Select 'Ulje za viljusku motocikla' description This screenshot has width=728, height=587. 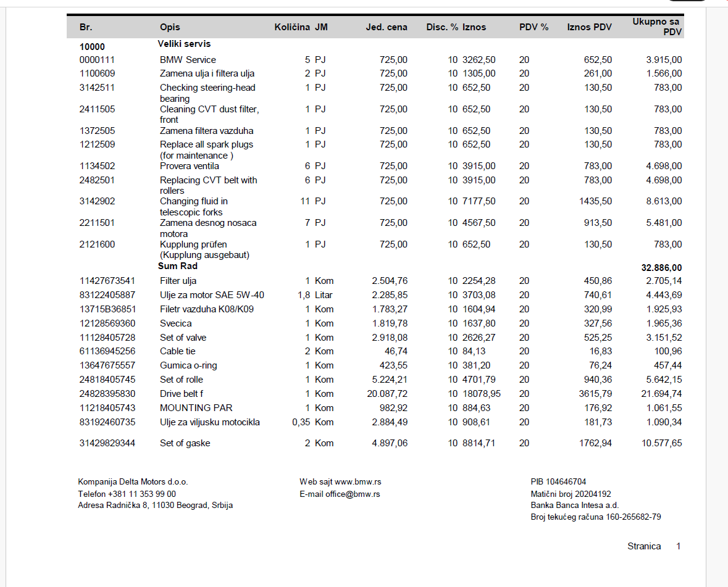coord(210,422)
